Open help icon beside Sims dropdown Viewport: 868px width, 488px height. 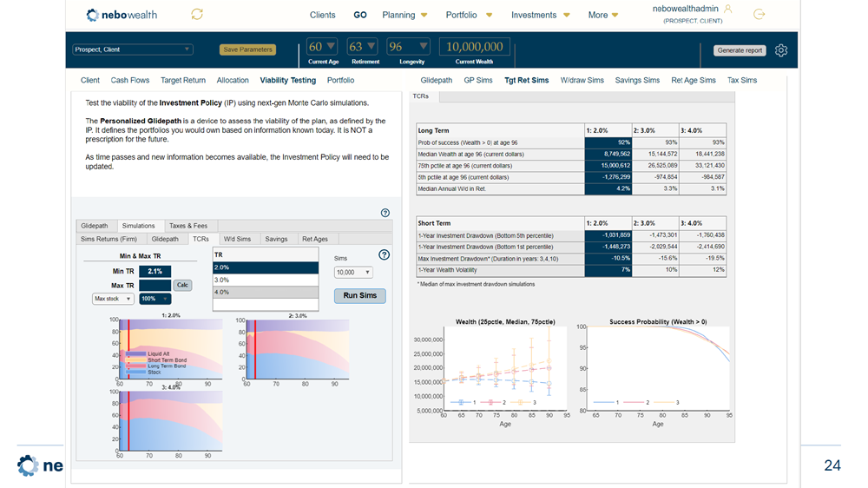tap(385, 254)
